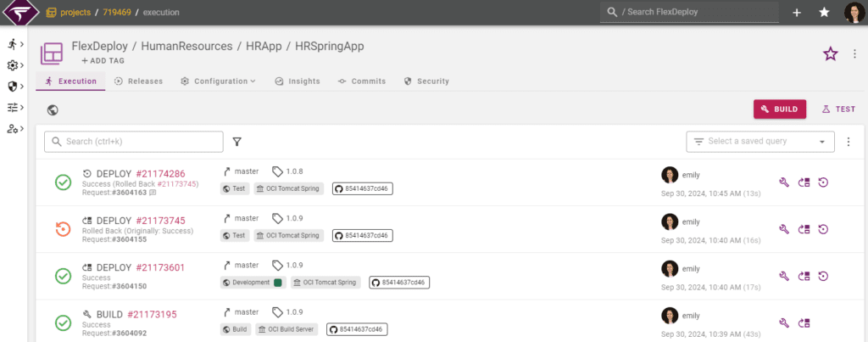Viewport: 868px width, 342px height.
Task: Switch to the Security tab
Action: coord(426,81)
